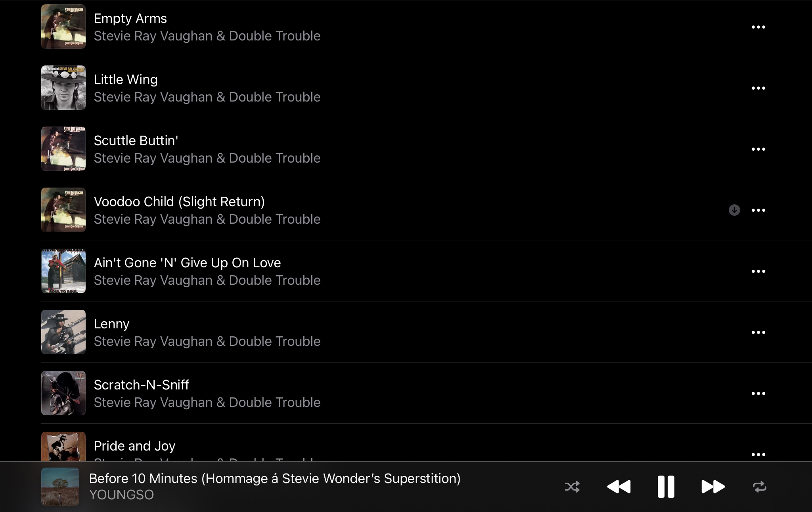Toggle shuffle in the playback bar
The height and width of the screenshot is (512, 812).
coord(572,487)
